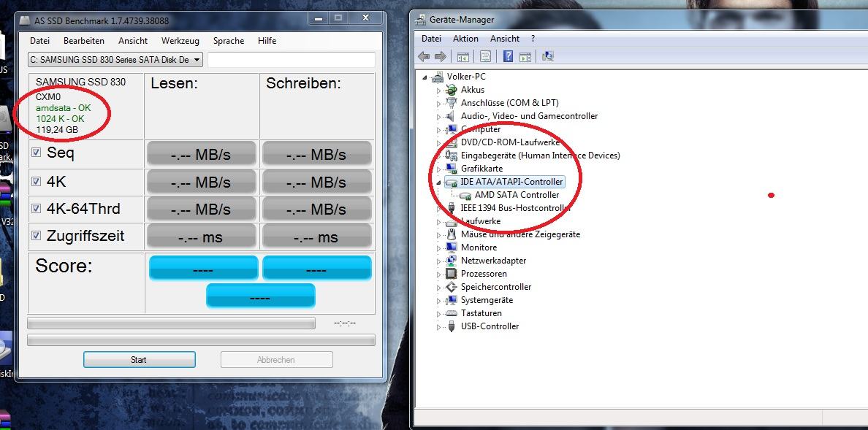Click the Geräte-Manager title bar icon

pos(422,20)
